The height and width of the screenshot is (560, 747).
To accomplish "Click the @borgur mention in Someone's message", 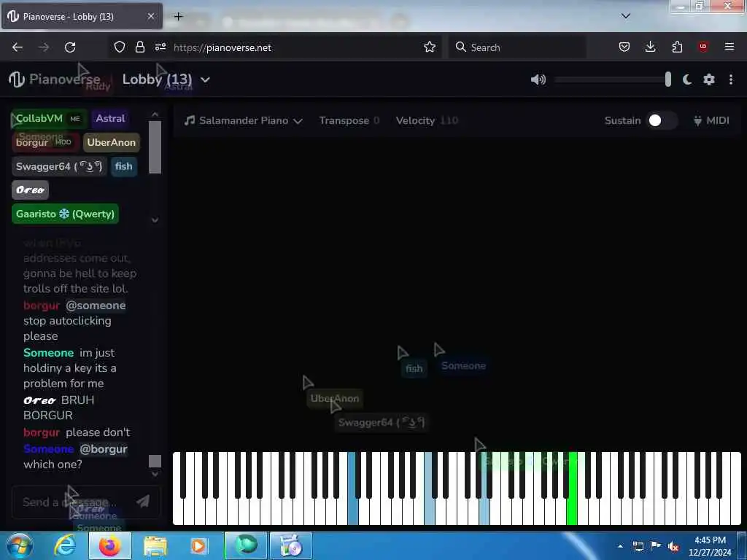I will [x=104, y=449].
